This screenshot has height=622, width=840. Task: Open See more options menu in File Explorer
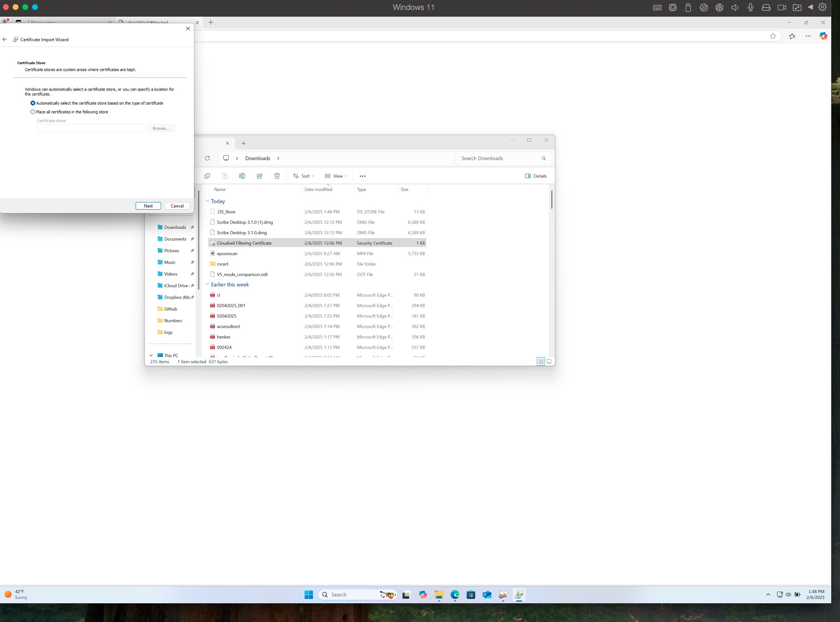[362, 176]
